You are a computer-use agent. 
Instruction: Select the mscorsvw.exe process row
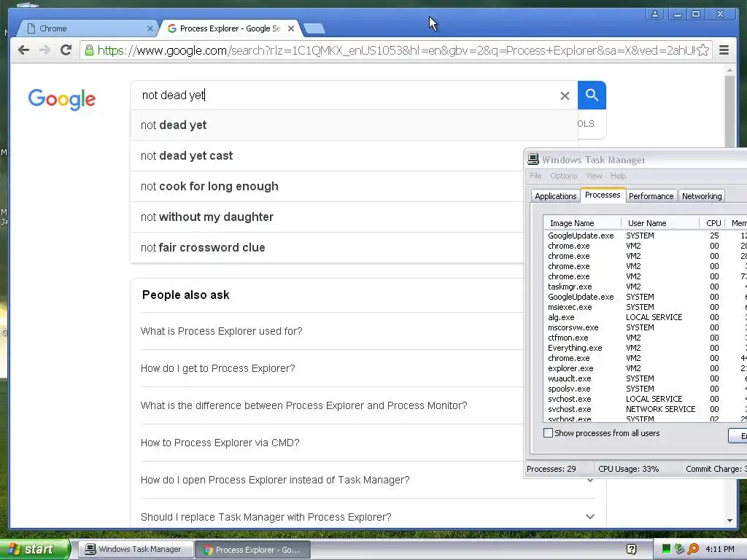pos(645,327)
